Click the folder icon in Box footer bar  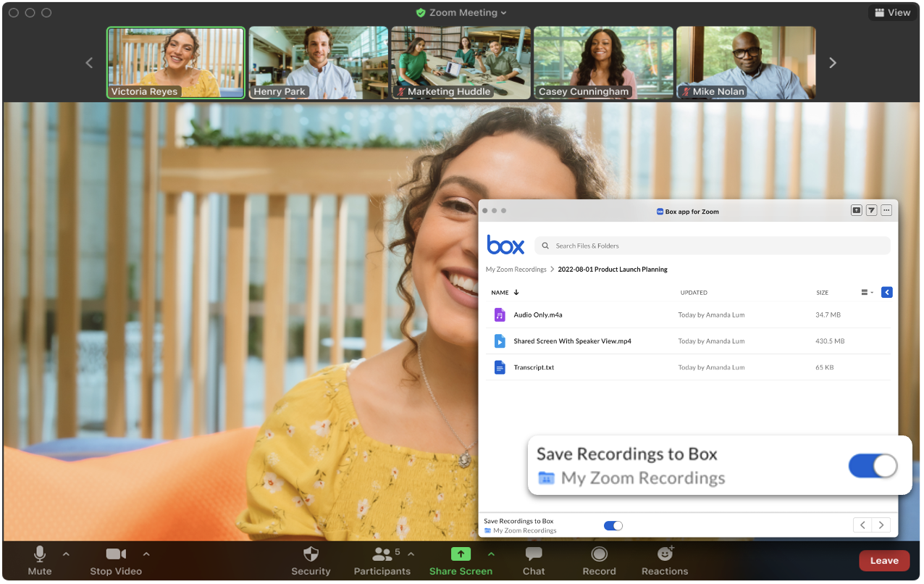pyautogui.click(x=487, y=531)
